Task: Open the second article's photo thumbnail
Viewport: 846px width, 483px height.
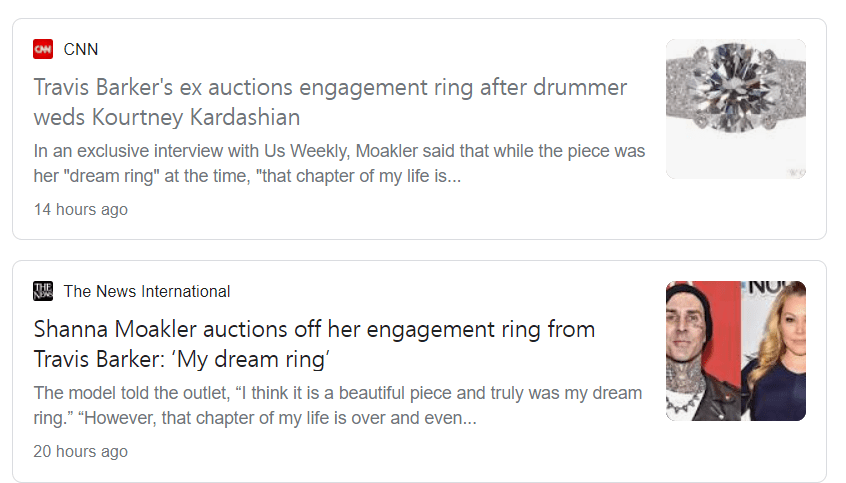Action: (735, 351)
